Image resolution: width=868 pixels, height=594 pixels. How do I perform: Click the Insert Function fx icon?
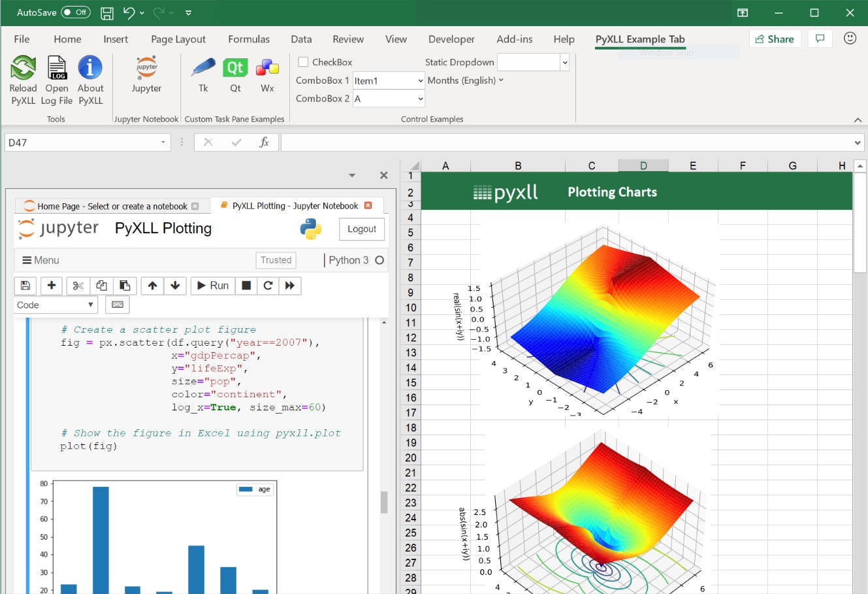tap(264, 142)
